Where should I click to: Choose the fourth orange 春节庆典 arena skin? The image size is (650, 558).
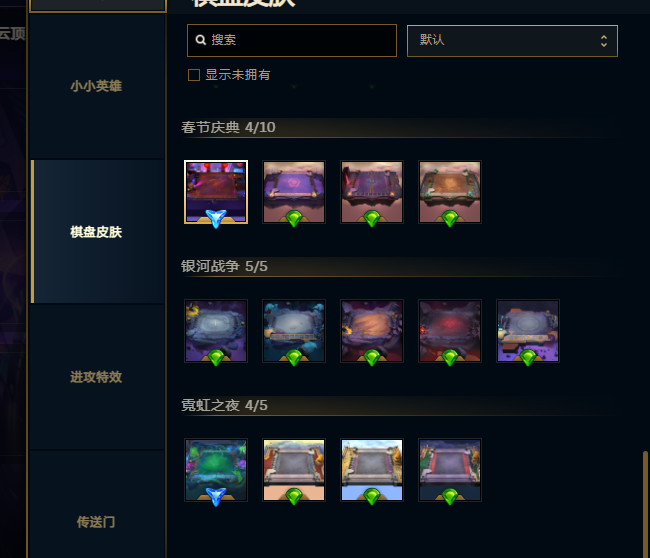point(450,192)
